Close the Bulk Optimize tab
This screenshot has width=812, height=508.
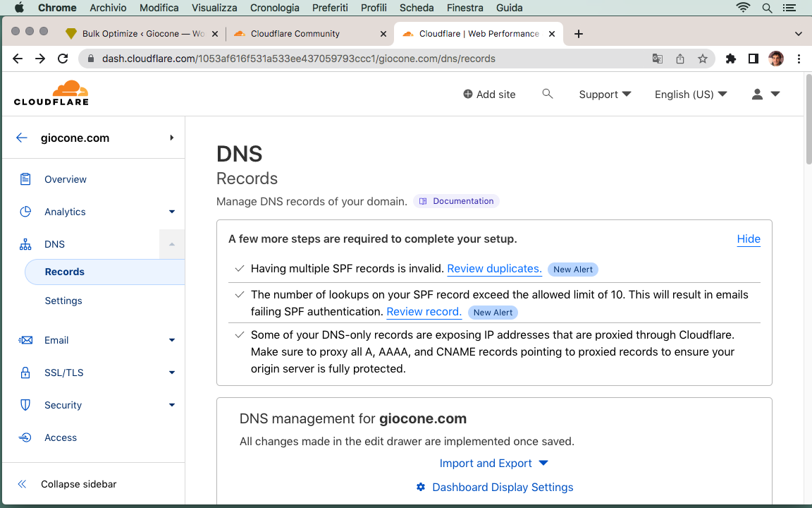[215, 34]
